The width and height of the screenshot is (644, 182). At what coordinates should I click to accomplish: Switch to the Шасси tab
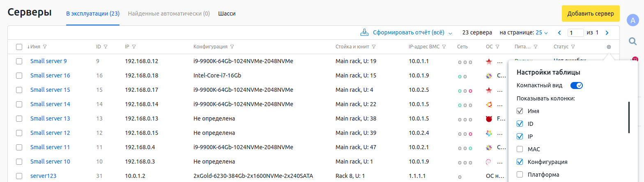pos(227,14)
